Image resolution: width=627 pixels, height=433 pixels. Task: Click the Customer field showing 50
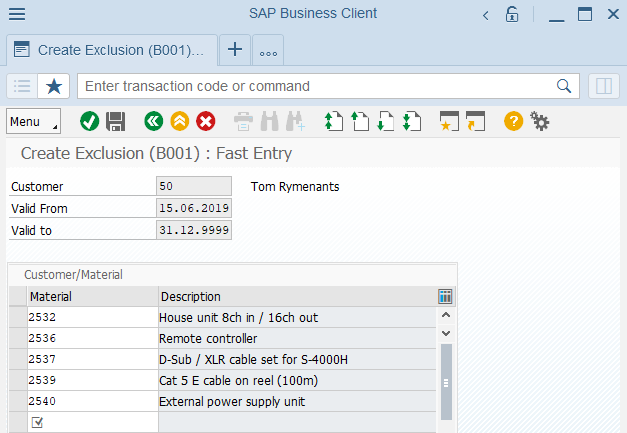pos(194,186)
